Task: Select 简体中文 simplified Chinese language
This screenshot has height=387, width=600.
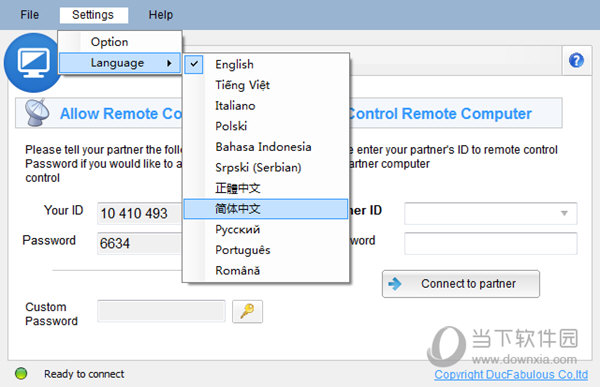Action: [266, 209]
